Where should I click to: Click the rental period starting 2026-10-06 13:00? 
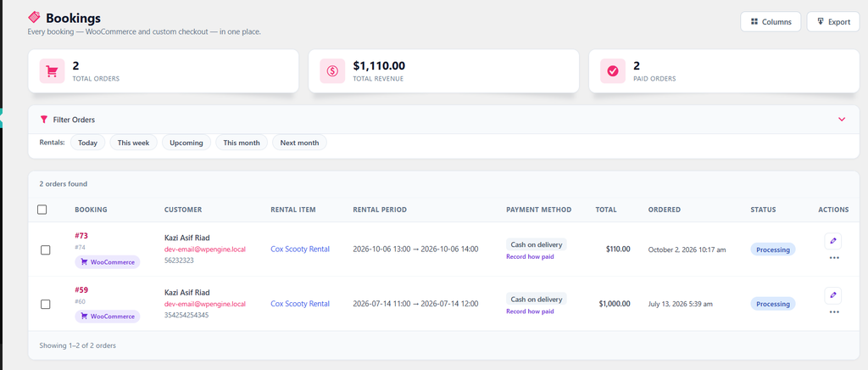pos(415,249)
